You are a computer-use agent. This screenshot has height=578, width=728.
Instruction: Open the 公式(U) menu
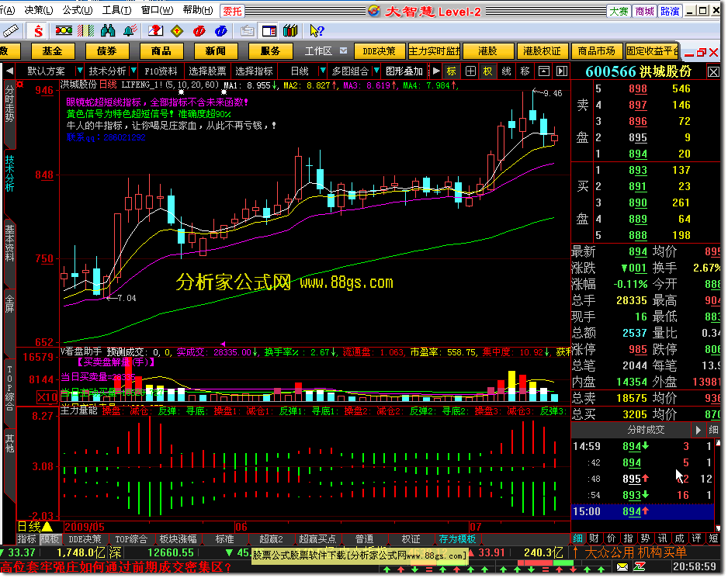click(x=78, y=10)
